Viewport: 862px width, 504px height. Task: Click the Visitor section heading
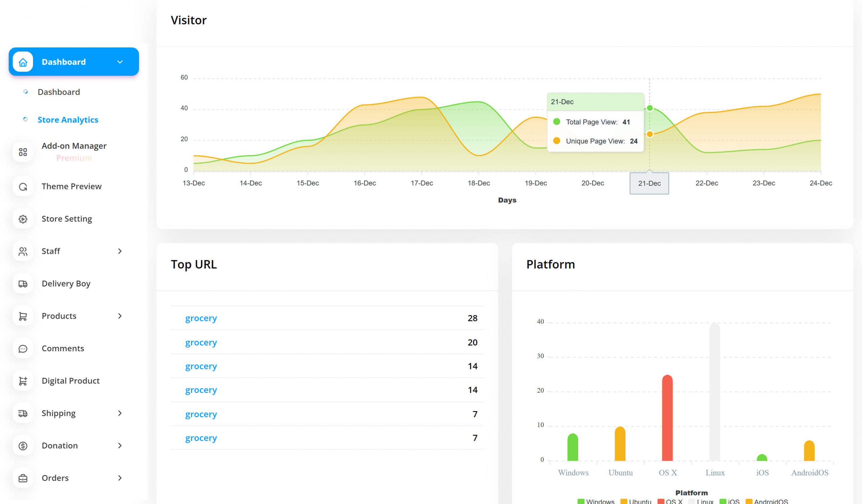189,20
